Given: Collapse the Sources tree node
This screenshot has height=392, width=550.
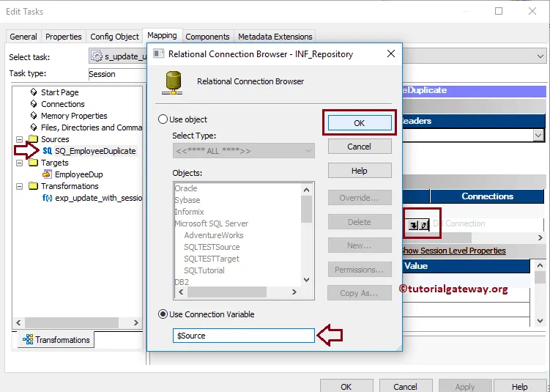Looking at the screenshot, I should pos(20,139).
